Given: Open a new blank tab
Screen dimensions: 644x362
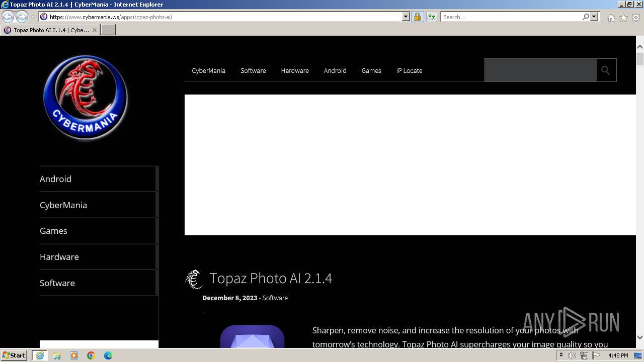Looking at the screenshot, I should (x=108, y=30).
